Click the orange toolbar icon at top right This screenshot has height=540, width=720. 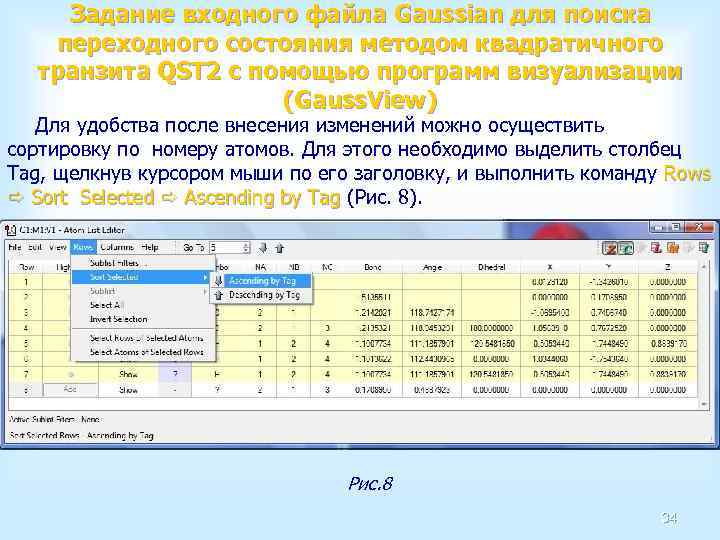point(673,248)
